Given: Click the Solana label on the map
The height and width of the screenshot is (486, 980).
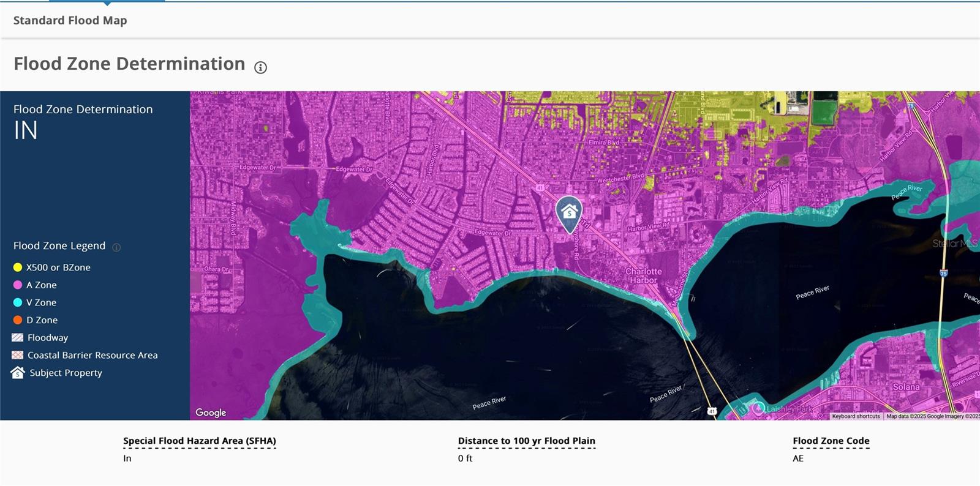Looking at the screenshot, I should [x=906, y=387].
